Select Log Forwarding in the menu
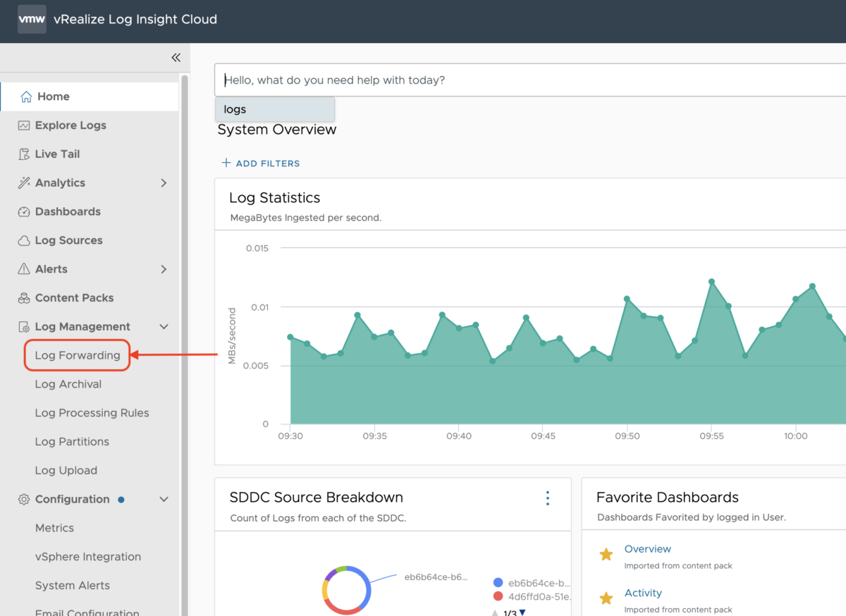Screen dimensions: 846x616 click(76, 355)
